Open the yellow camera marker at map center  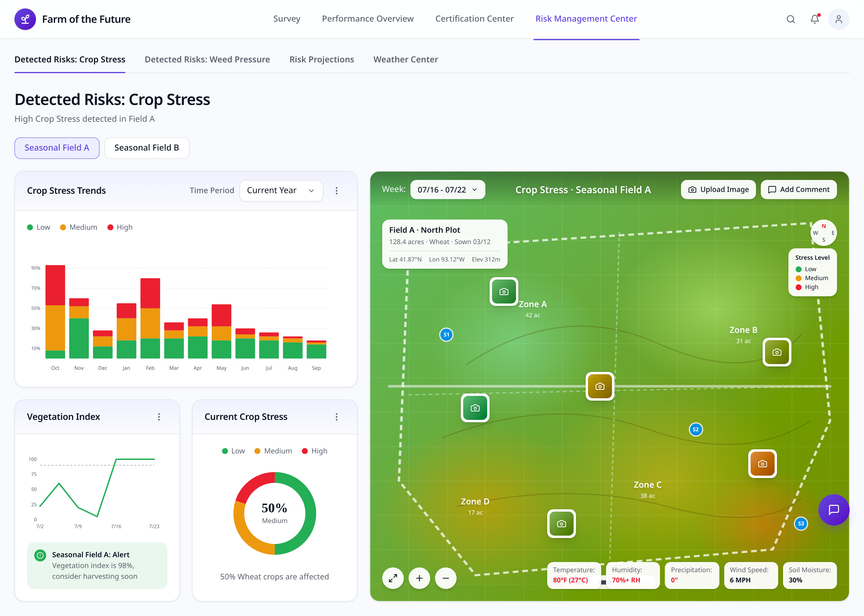pyautogui.click(x=600, y=386)
